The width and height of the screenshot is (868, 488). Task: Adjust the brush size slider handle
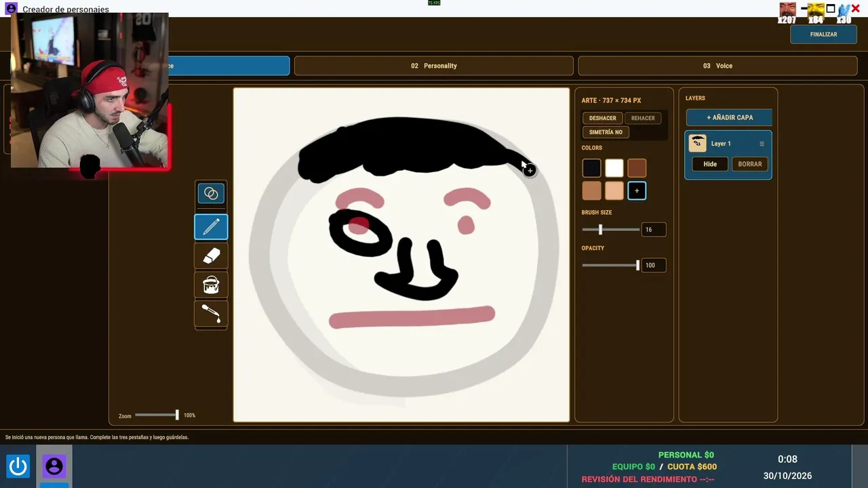(x=600, y=230)
